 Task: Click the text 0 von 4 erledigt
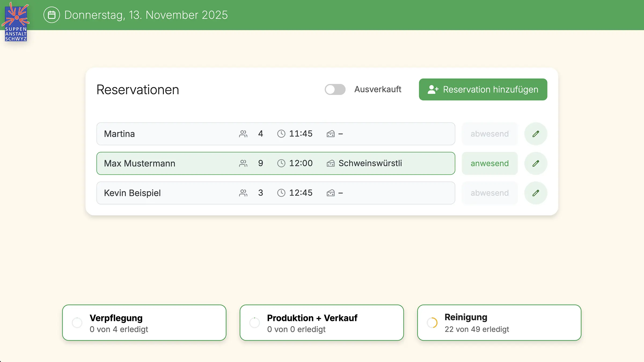click(119, 329)
